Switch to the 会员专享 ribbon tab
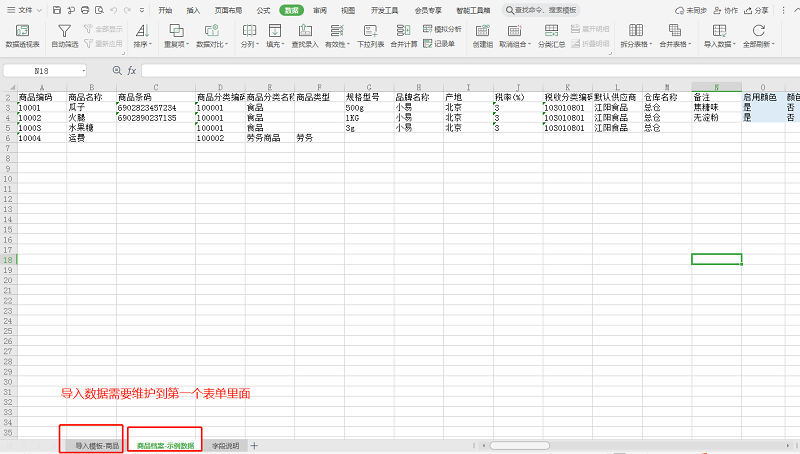 [428, 10]
